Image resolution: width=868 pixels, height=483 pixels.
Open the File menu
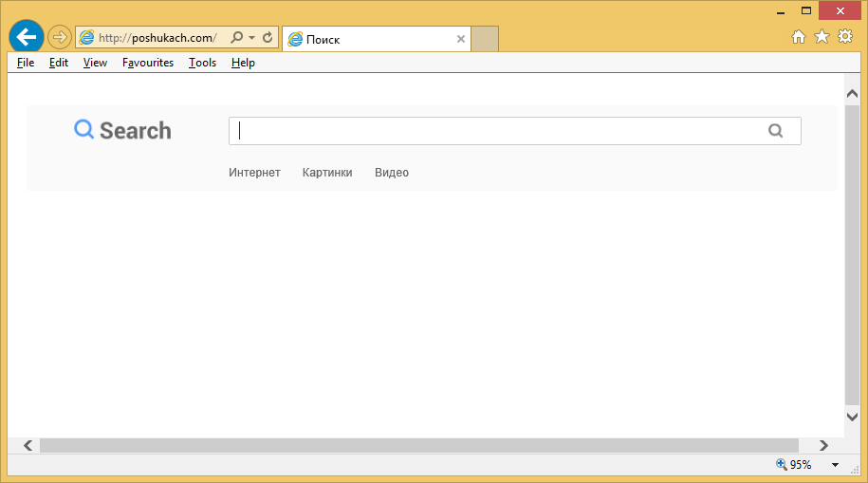point(26,63)
